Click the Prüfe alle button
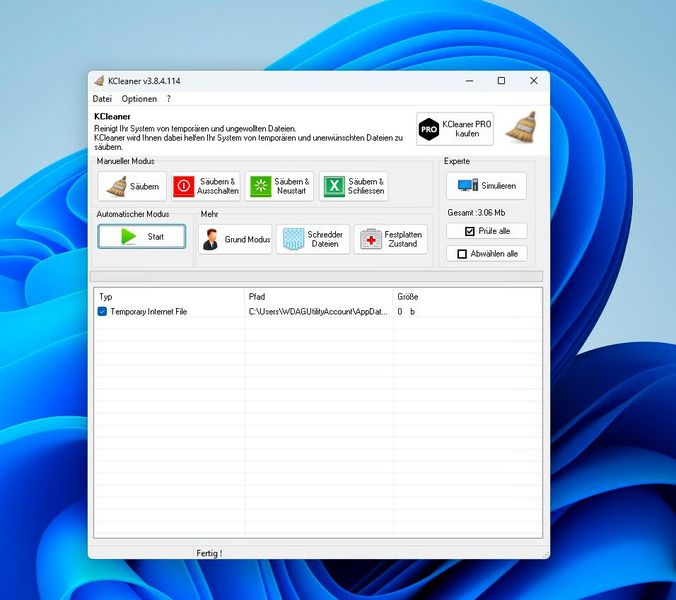Screen dimensions: 676x600 tap(486, 231)
